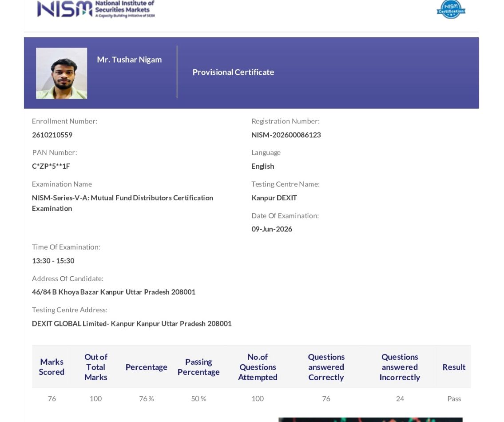Click the Questions answered Correctly header
Image resolution: width=504 pixels, height=422 pixels.
pos(326,367)
